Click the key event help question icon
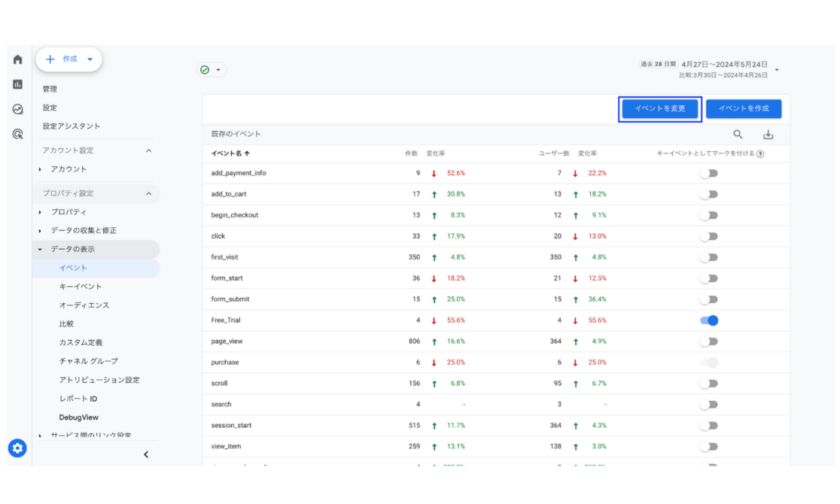Viewport: 840px width, 504px height. tap(760, 153)
